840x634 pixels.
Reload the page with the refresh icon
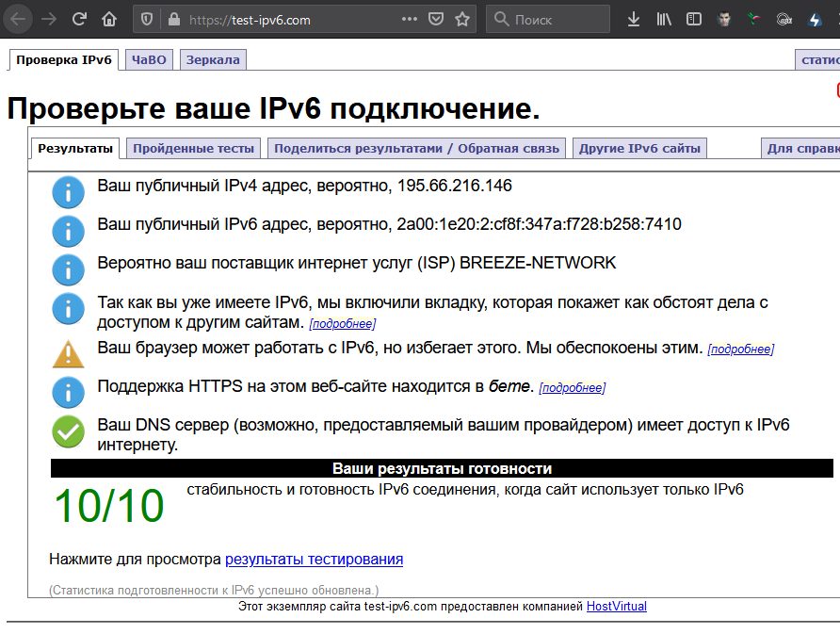click(79, 19)
